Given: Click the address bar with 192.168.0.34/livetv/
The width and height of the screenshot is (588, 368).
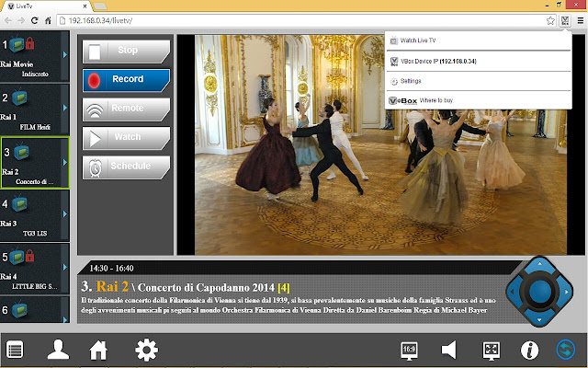Looking at the screenshot, I should 306,20.
